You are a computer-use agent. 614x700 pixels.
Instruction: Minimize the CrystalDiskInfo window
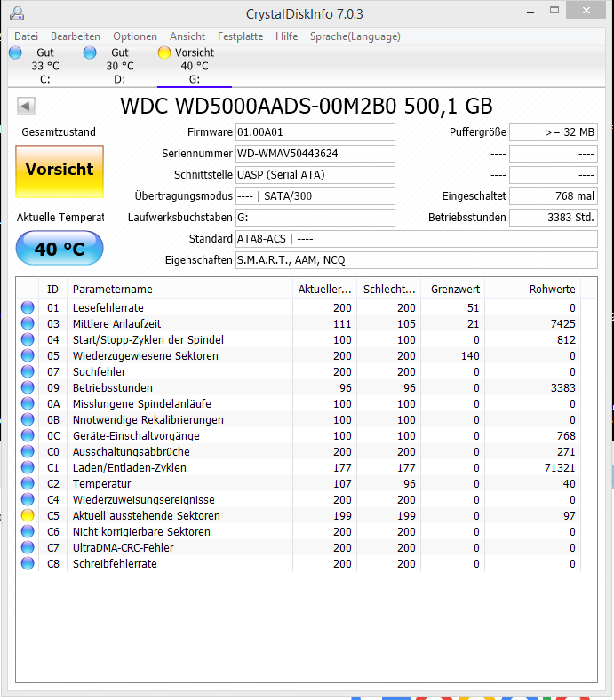[x=530, y=12]
